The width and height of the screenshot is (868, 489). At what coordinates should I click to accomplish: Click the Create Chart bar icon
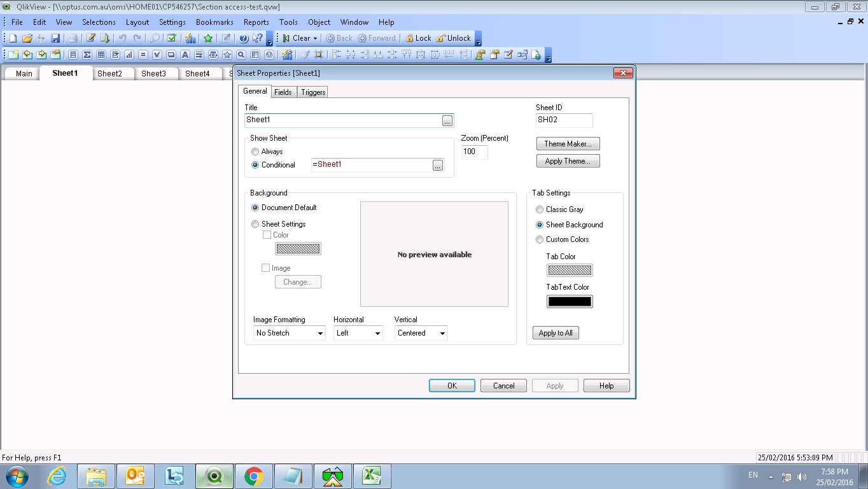pyautogui.click(x=129, y=55)
